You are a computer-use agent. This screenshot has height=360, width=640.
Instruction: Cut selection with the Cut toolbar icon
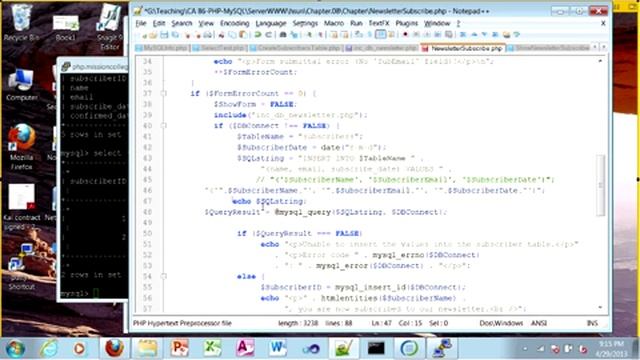221,35
